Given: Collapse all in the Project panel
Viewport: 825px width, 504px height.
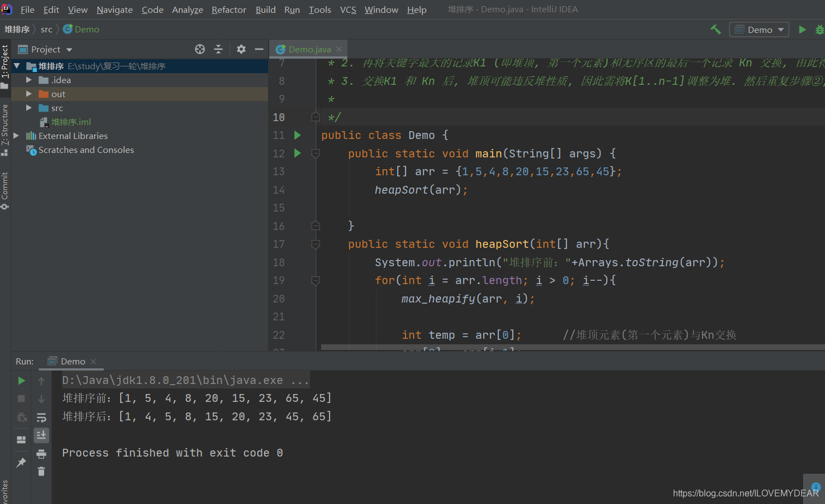Looking at the screenshot, I should pos(218,49).
